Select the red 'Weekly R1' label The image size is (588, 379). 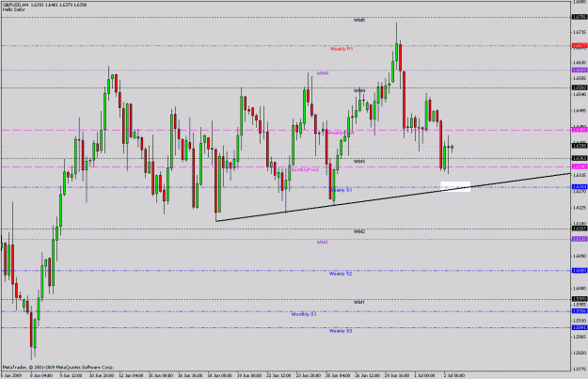(x=342, y=49)
